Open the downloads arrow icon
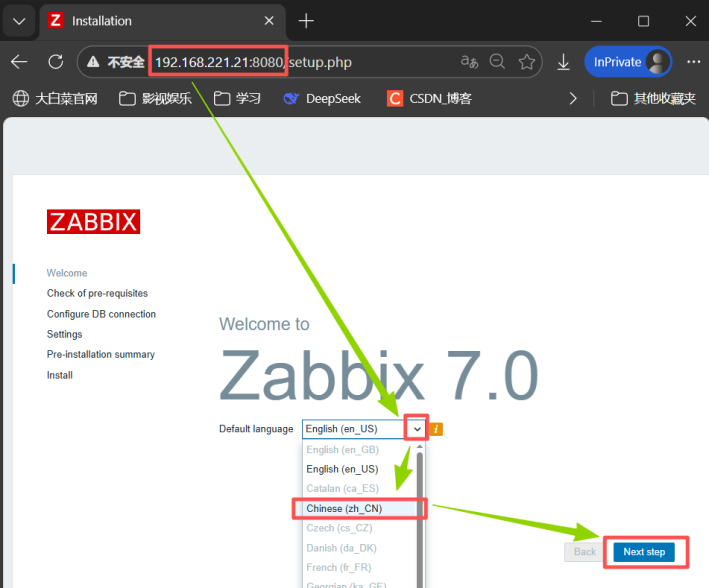 tap(563, 62)
